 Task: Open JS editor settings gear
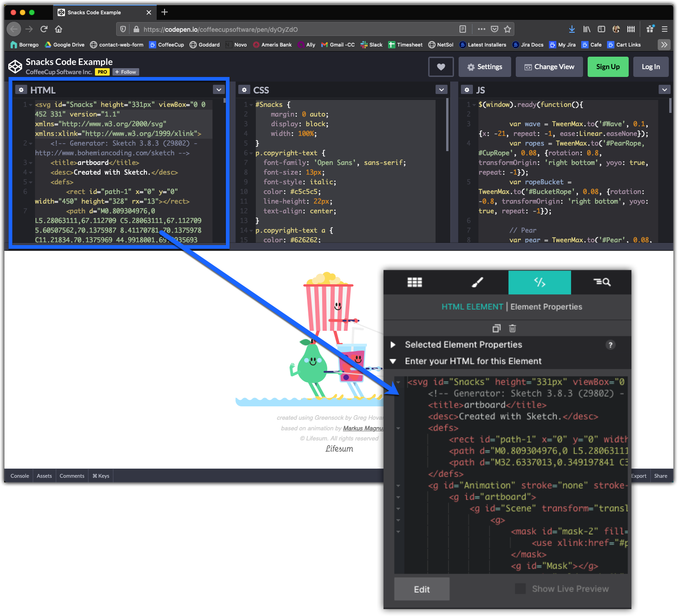point(467,90)
